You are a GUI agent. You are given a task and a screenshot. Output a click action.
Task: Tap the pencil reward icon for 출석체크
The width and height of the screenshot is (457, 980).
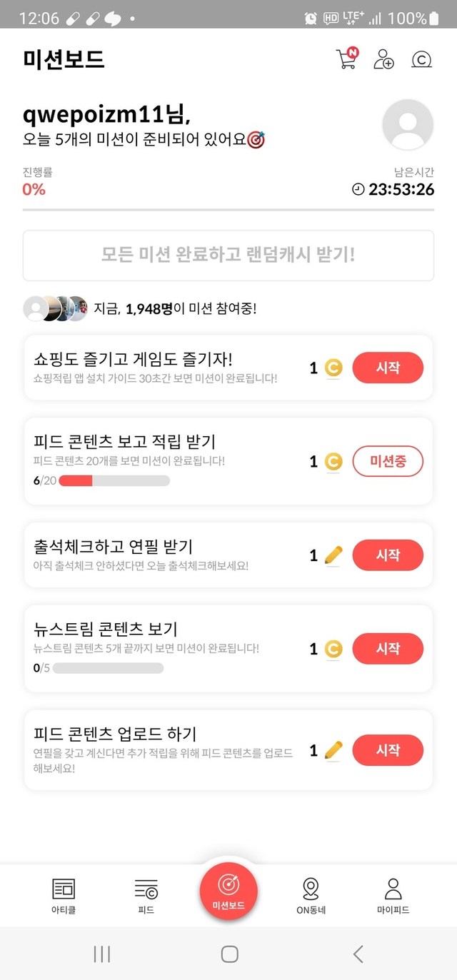click(x=333, y=555)
